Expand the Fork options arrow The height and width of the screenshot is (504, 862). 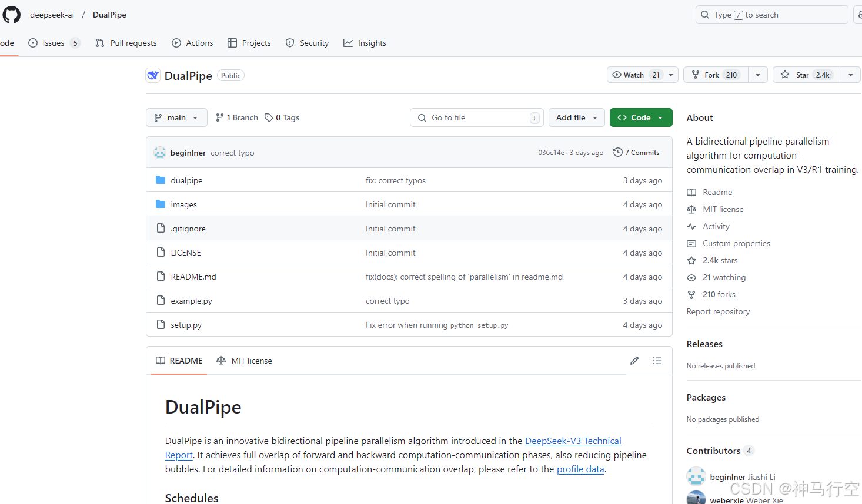tap(758, 75)
